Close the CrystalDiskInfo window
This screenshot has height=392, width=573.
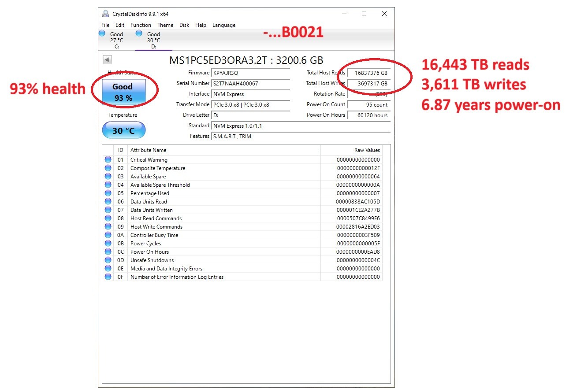(384, 14)
